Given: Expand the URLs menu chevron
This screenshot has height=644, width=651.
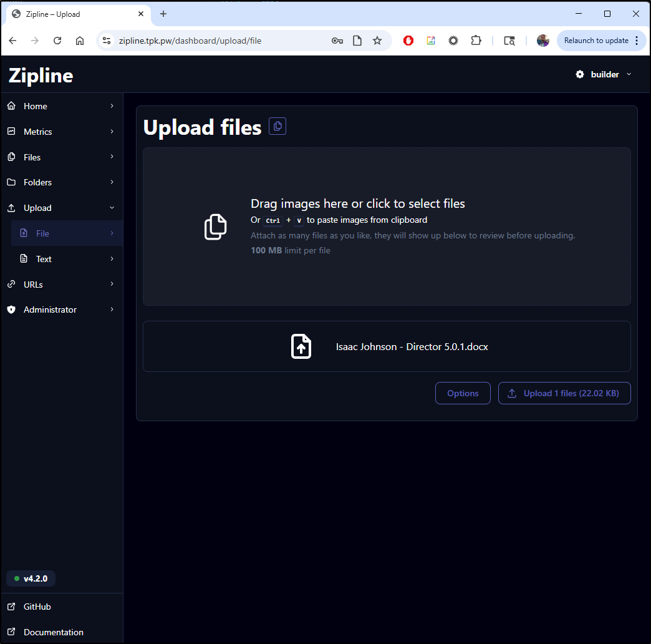Looking at the screenshot, I should coord(112,284).
